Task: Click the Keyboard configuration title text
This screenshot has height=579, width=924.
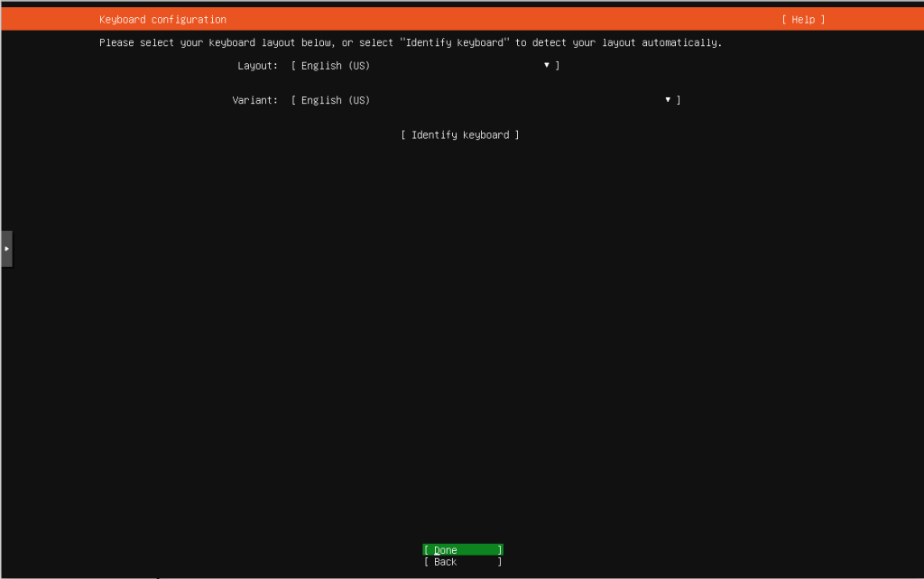Action: tap(162, 20)
